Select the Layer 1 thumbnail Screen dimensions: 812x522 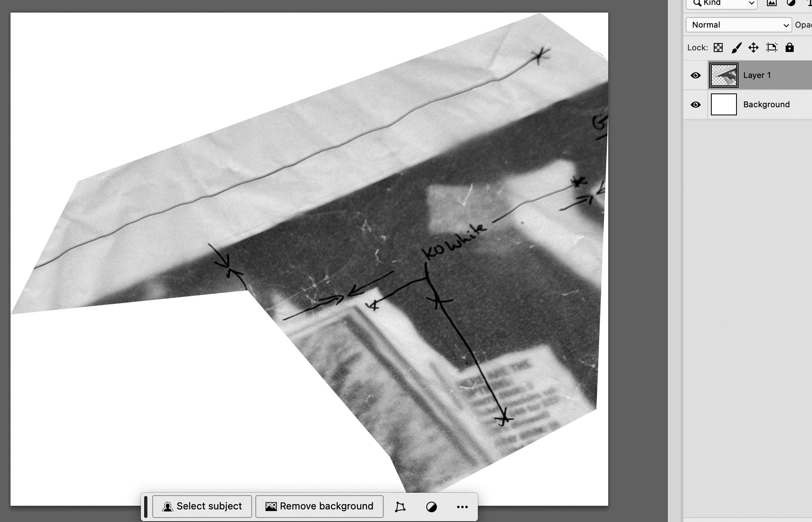(723, 75)
